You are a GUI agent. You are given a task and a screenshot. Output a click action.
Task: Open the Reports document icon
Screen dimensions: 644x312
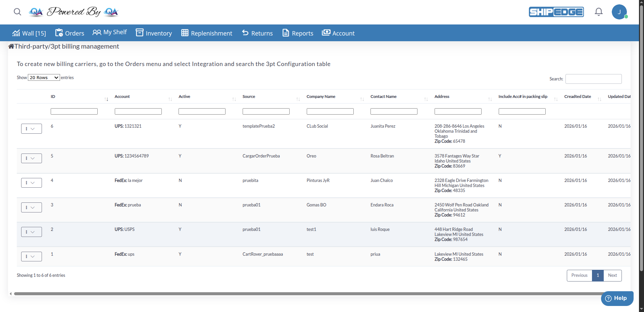(285, 33)
